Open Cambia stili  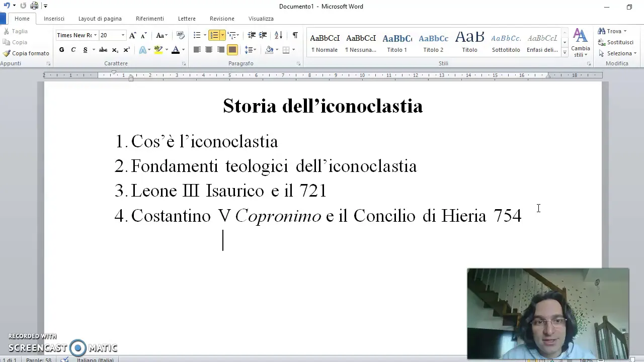581,43
